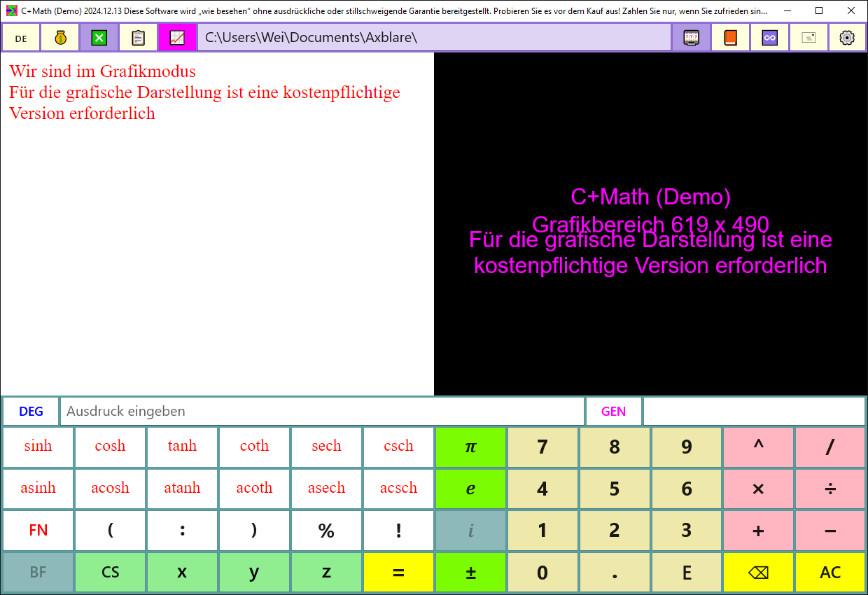Insert variable y
Viewport: 868px width, 595px height.
tap(254, 573)
